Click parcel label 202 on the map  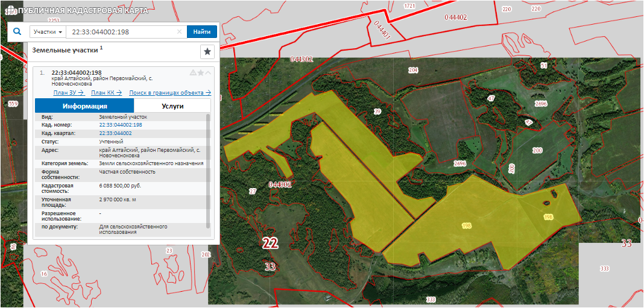point(206,254)
